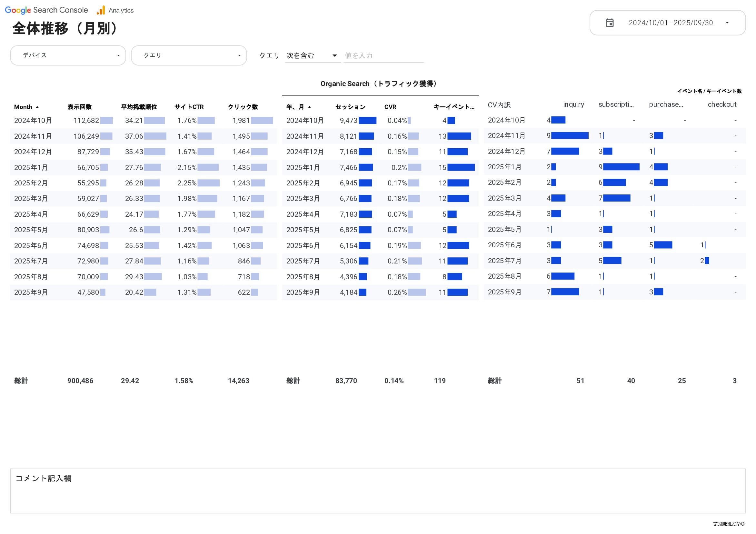Sort by the サイトCTR column header

(189, 107)
